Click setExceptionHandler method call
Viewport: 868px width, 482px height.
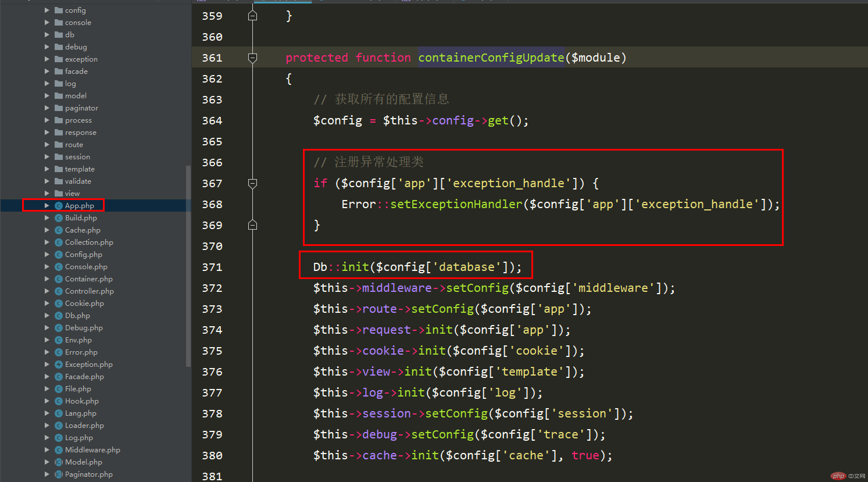pos(456,204)
